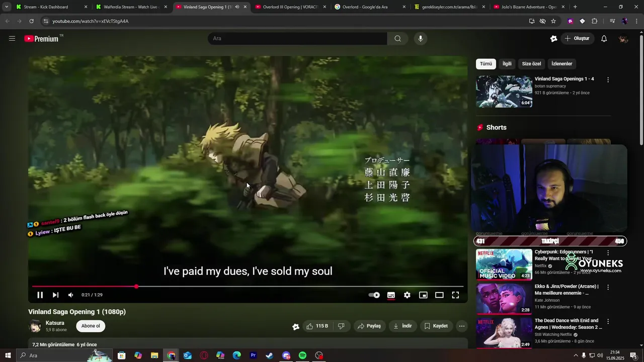Toggle the autoplay switch in player
Viewport: 644px width, 362px height.
(374, 295)
